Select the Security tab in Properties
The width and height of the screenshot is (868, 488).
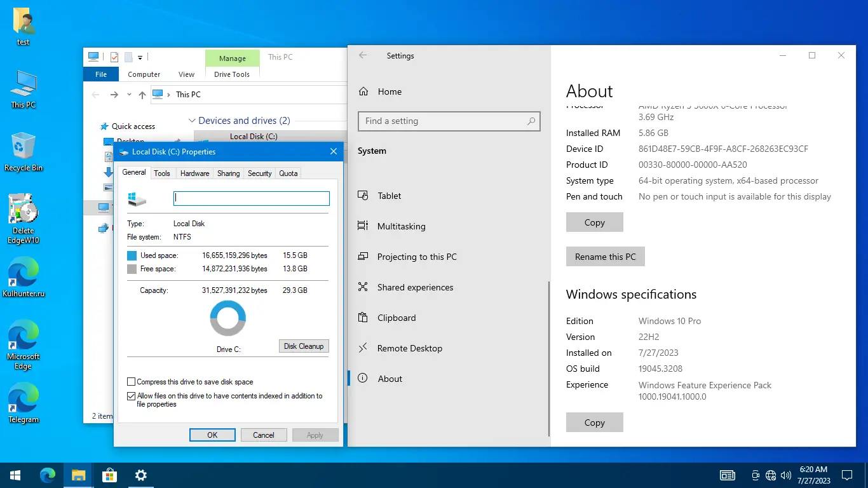(x=260, y=173)
